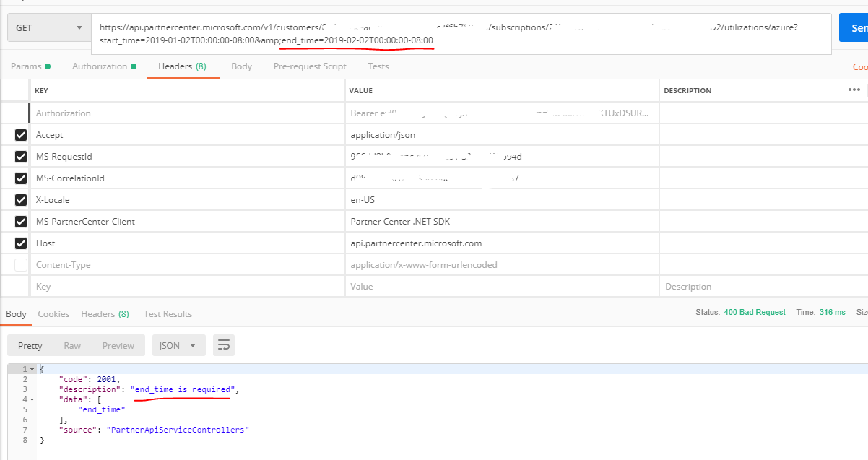Select the Pre-request Script tab

tap(309, 66)
